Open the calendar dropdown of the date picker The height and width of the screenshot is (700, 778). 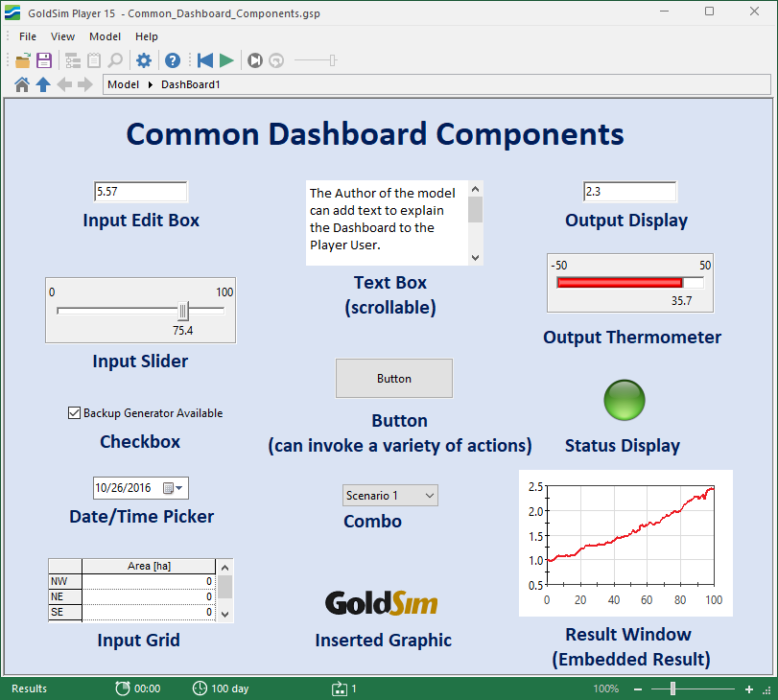(x=174, y=488)
